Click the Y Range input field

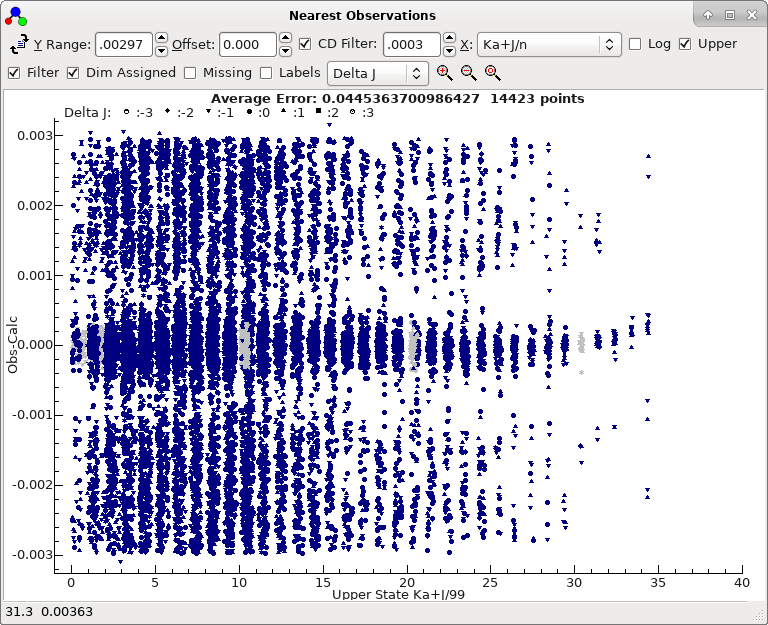click(123, 45)
